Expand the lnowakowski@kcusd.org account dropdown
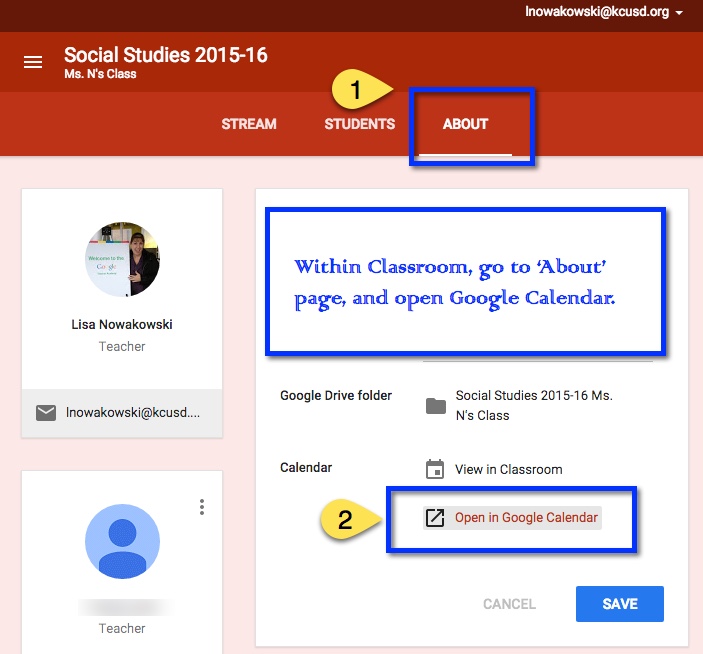This screenshot has height=654, width=703. [x=604, y=13]
